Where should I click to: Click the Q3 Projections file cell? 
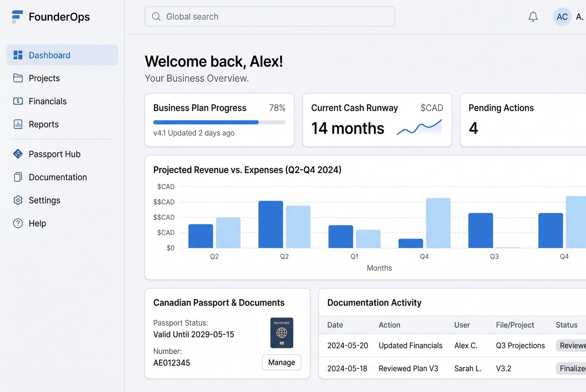point(520,345)
